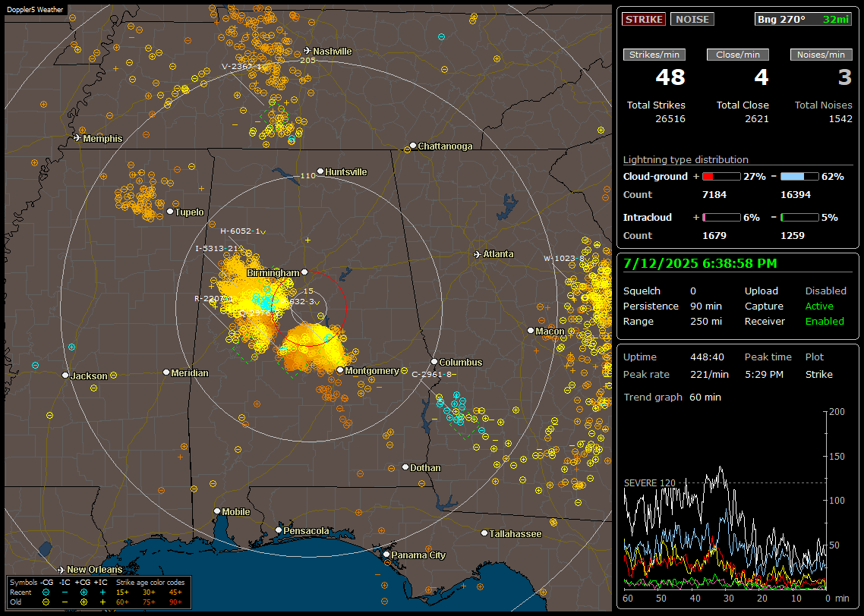Click the Peak rate '221/min' value
This screenshot has height=616, width=864.
pos(709,374)
